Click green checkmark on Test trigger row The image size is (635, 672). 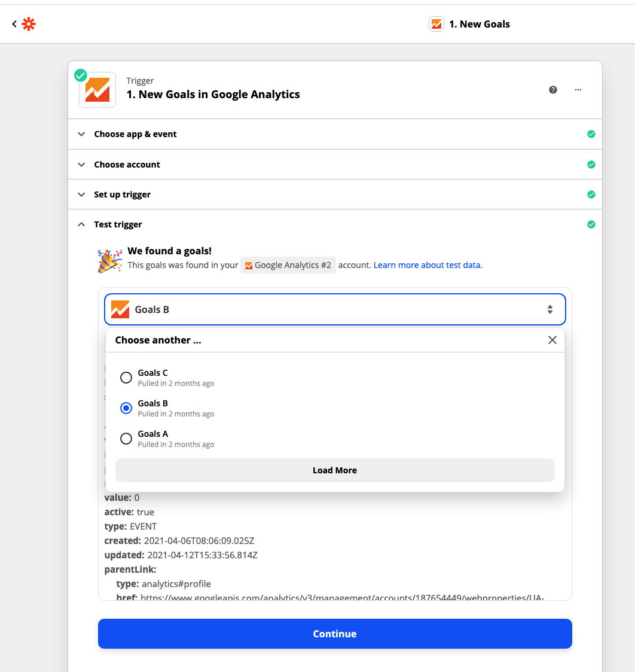[x=591, y=224]
